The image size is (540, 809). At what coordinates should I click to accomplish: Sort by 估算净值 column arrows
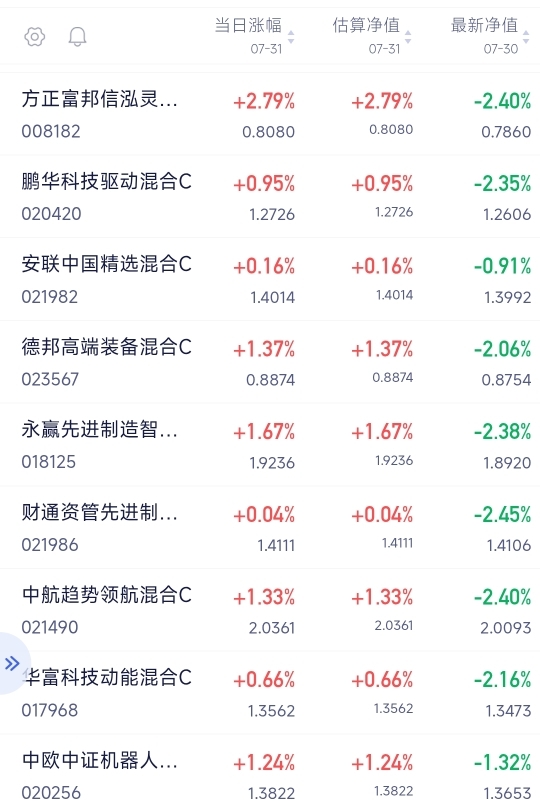408,37
